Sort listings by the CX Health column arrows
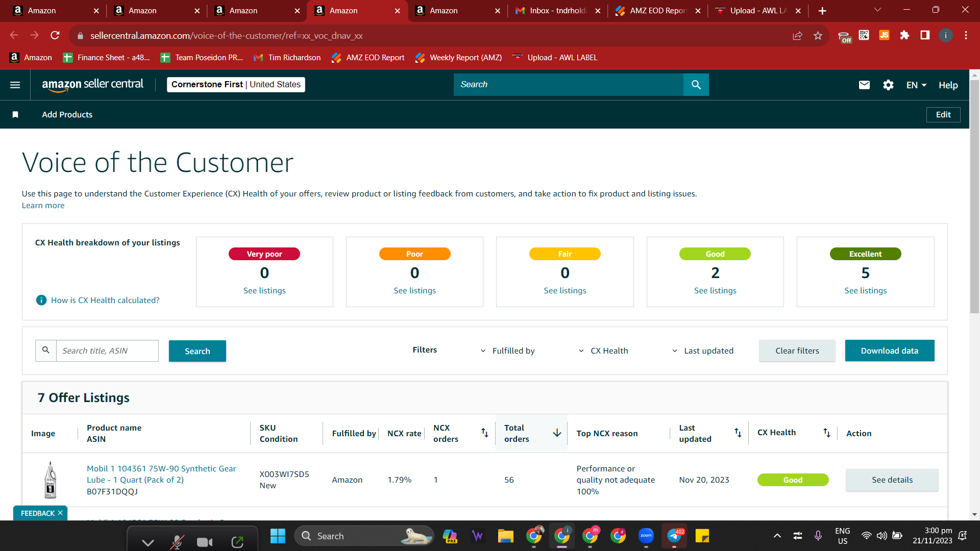The image size is (980, 551). tap(826, 433)
